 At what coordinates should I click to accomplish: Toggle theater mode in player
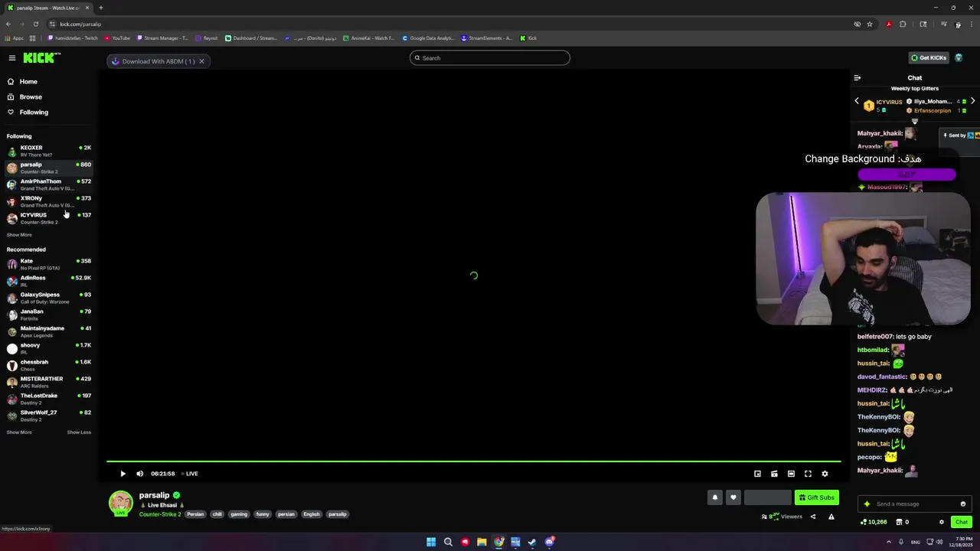tap(791, 474)
